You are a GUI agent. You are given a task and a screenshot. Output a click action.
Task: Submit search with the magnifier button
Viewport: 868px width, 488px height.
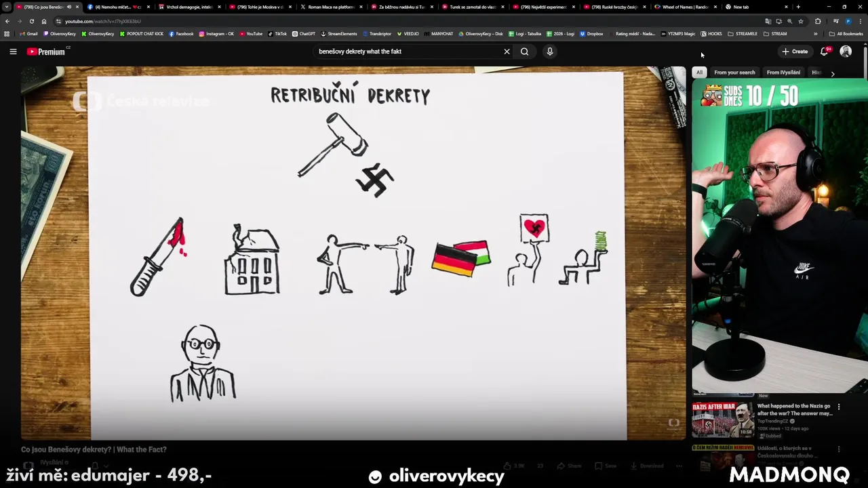tap(524, 52)
